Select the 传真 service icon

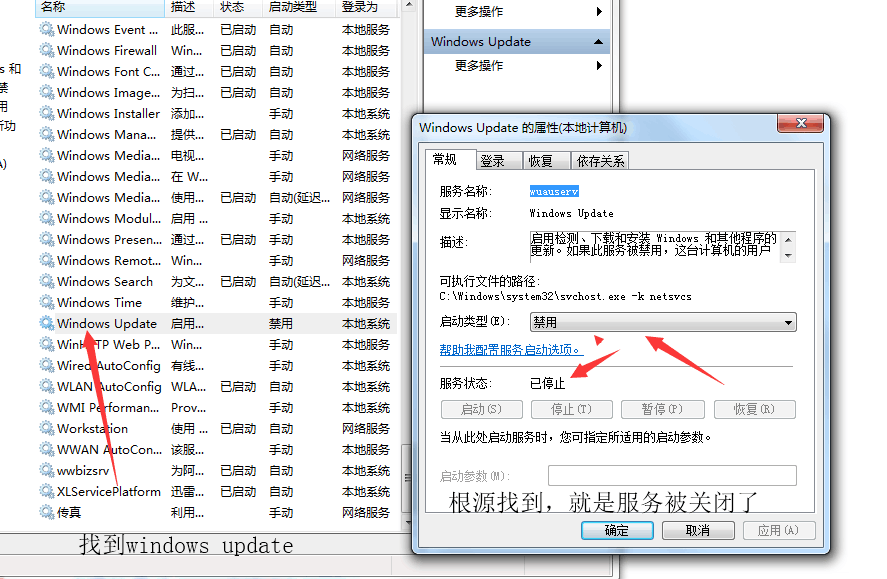click(46, 512)
